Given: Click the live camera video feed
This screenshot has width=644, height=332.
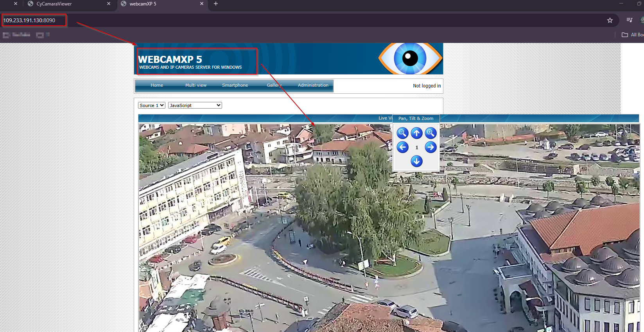Looking at the screenshot, I should point(389,228).
